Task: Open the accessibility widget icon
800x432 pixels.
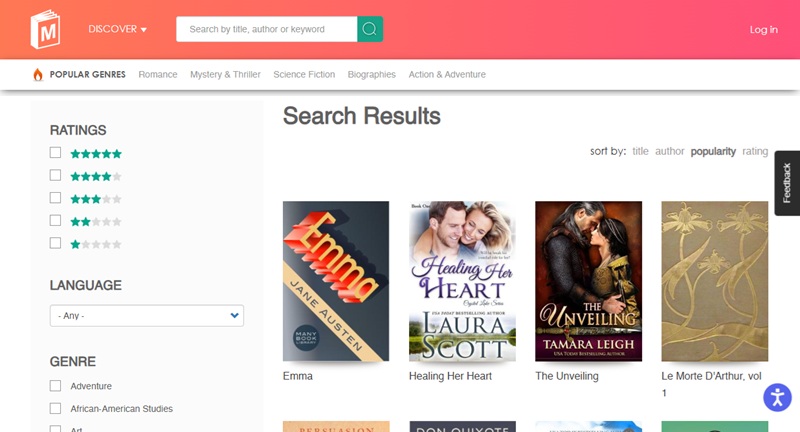Action: 777,397
